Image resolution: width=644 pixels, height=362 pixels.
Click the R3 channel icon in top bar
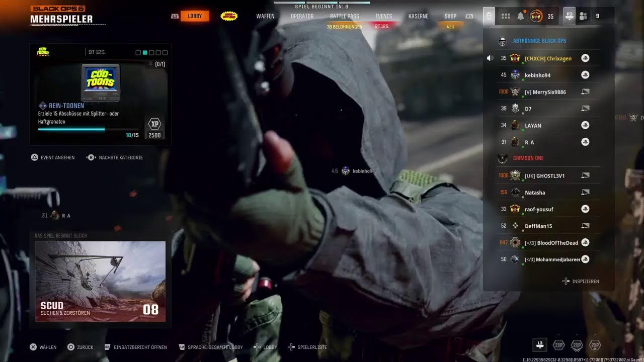click(569, 16)
